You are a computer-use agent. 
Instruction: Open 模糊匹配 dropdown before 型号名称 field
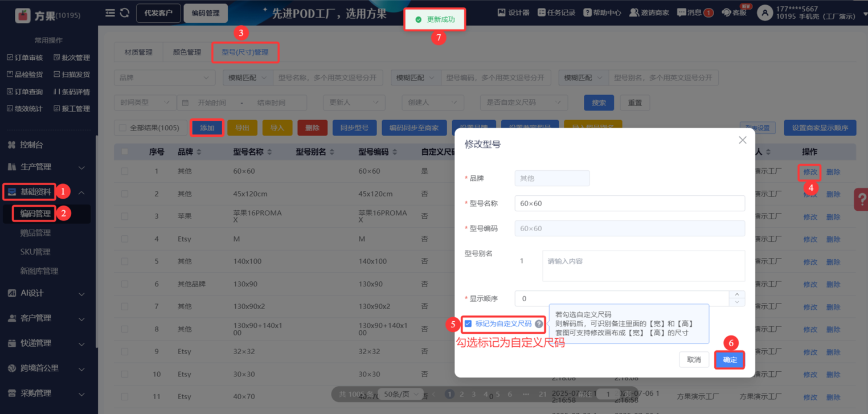click(248, 78)
